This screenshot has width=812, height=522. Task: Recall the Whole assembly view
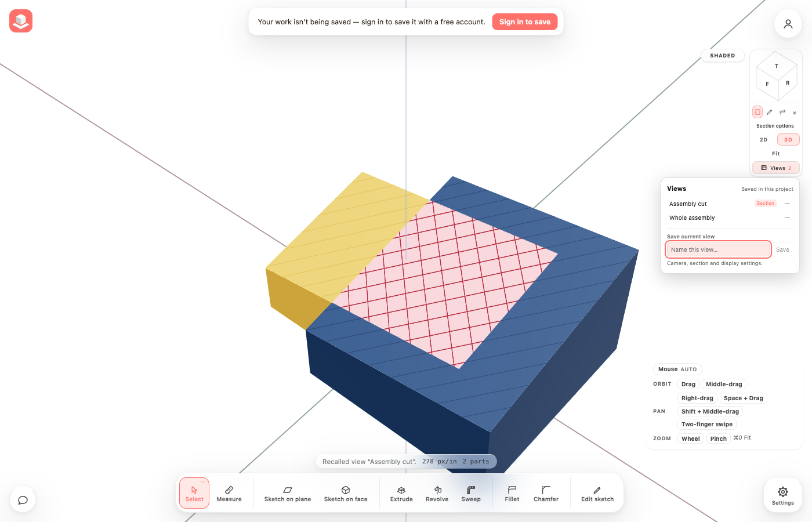692,218
